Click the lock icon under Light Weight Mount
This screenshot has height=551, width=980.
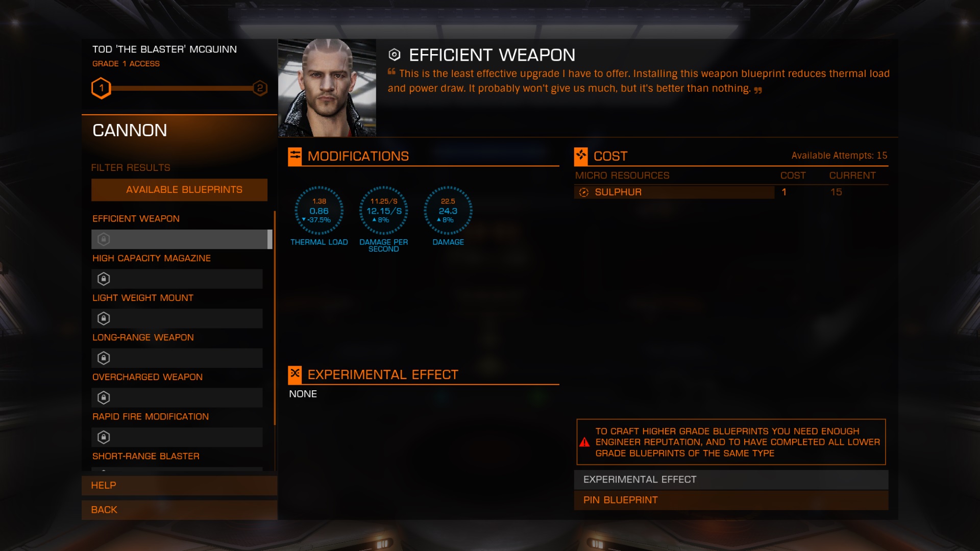104,319
